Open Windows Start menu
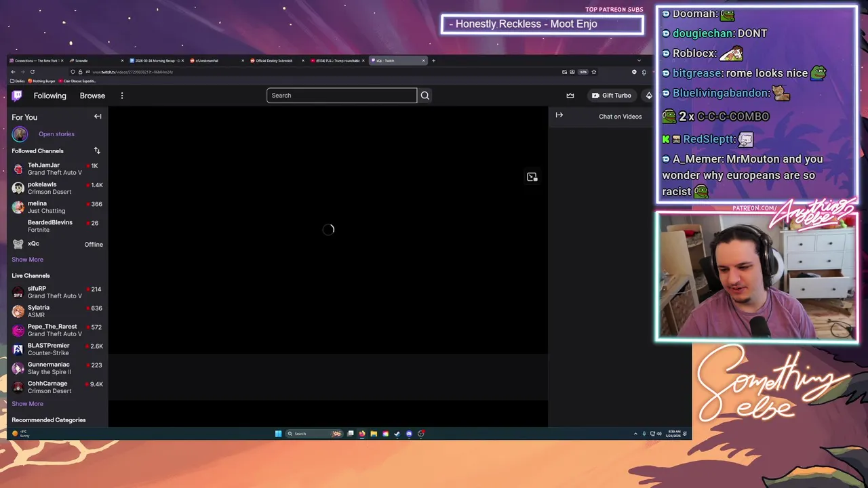The image size is (868, 488). [x=278, y=434]
